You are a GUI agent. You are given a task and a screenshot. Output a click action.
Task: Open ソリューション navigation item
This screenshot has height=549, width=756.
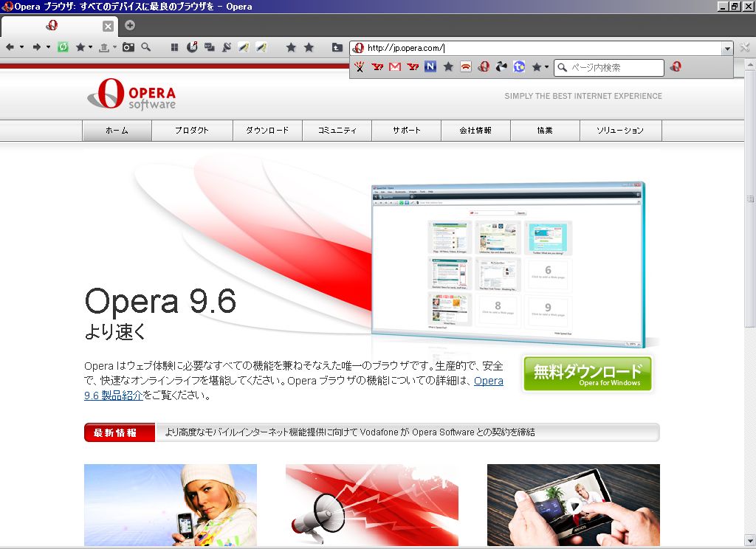(x=620, y=130)
